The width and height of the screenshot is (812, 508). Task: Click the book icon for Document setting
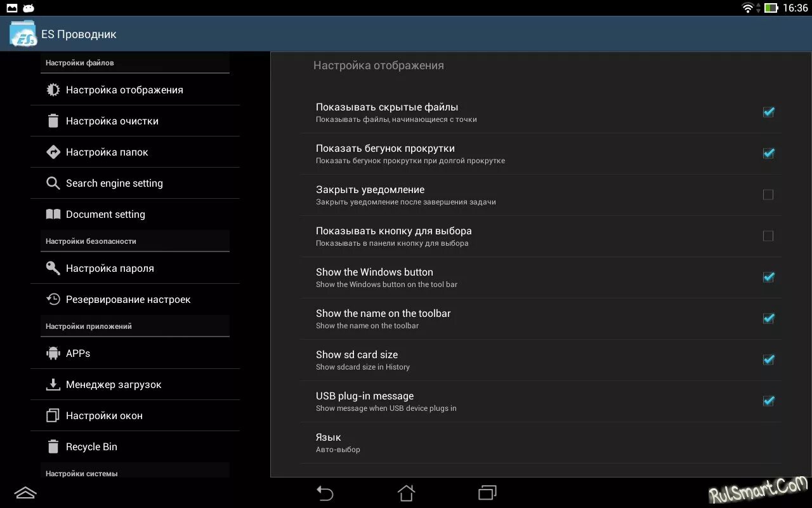pos(53,214)
